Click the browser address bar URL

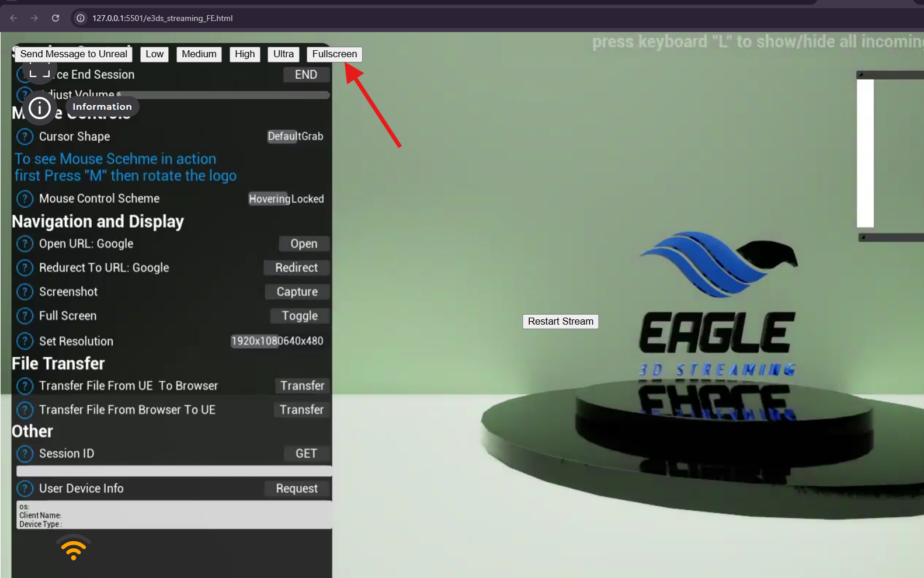(x=162, y=18)
